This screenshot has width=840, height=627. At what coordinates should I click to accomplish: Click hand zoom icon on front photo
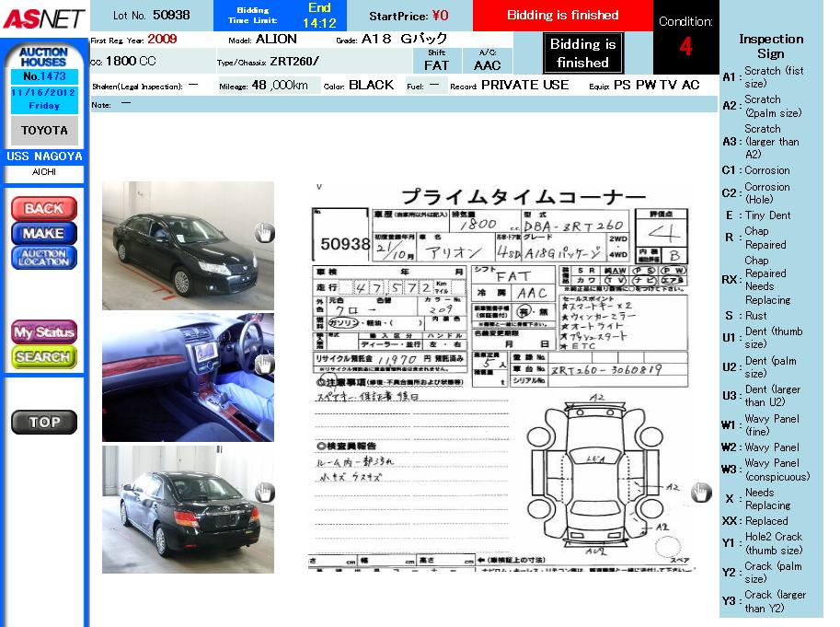coord(264,233)
